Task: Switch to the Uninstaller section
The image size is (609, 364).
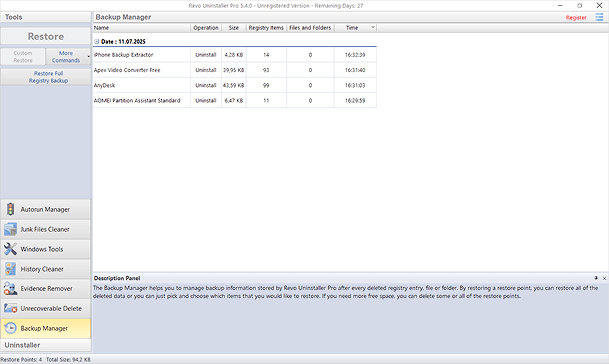Action: [45, 345]
